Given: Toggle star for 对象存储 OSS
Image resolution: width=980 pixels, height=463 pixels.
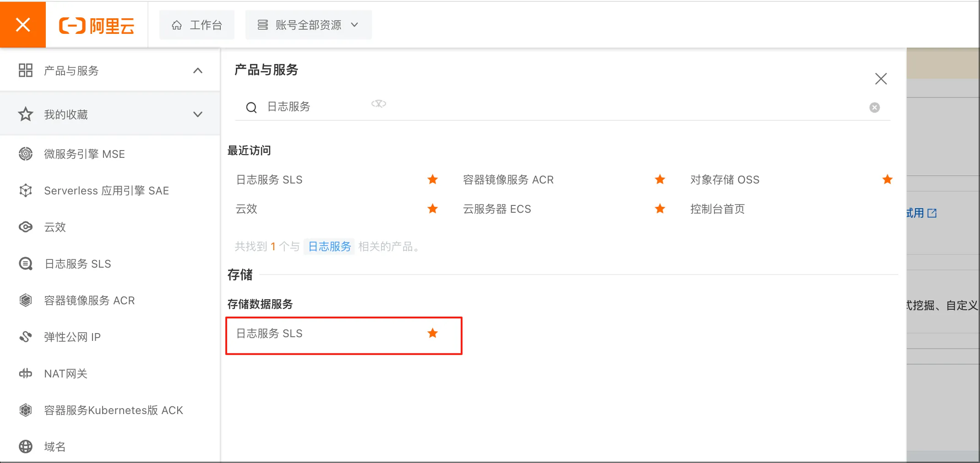Looking at the screenshot, I should click(x=887, y=179).
